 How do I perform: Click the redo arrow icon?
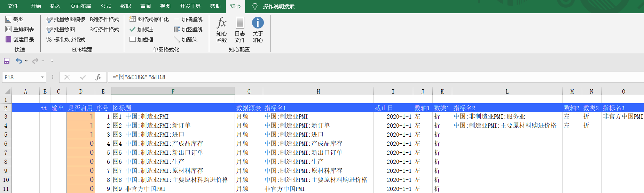(x=36, y=61)
